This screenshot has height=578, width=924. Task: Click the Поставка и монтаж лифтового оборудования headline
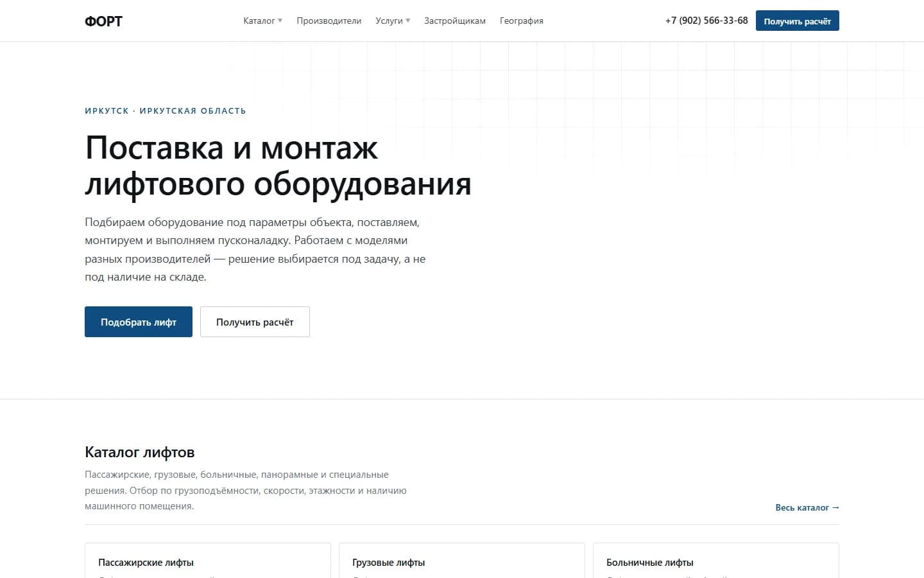(x=278, y=166)
